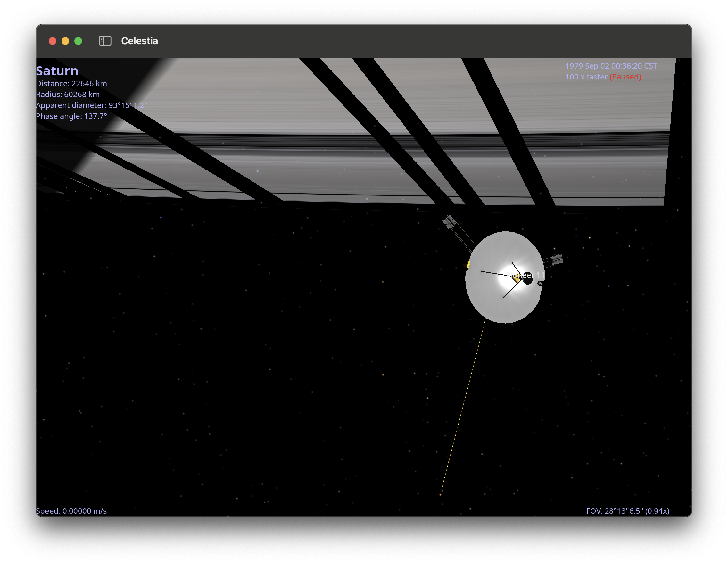Click the 1979 Sep 02 time display
This screenshot has width=728, height=564.
tap(611, 66)
